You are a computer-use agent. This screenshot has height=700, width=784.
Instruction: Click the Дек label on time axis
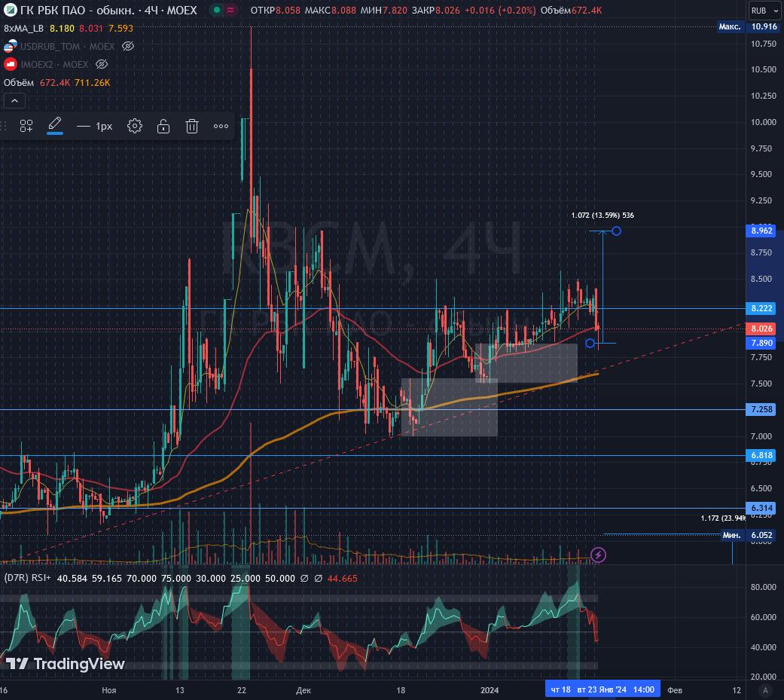[304, 690]
